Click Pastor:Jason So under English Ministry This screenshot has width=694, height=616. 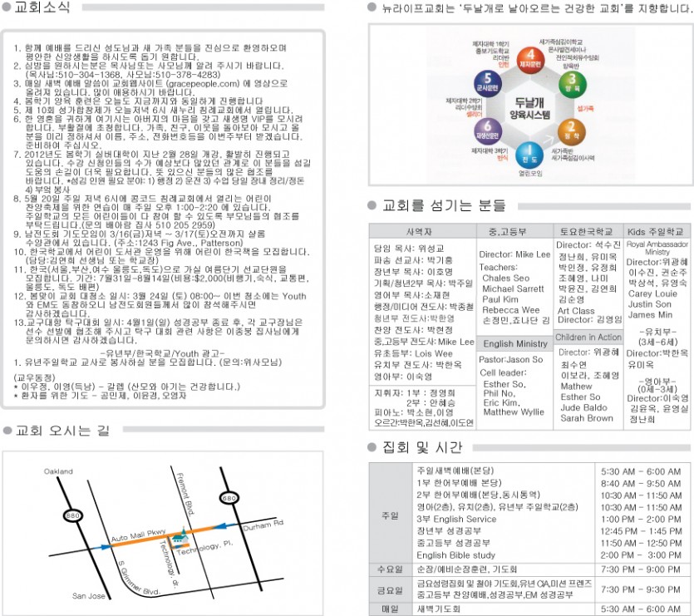pos(511,360)
